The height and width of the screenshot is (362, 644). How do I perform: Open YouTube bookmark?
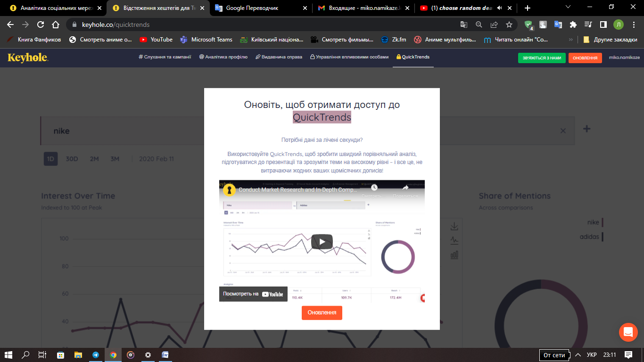tap(156, 40)
